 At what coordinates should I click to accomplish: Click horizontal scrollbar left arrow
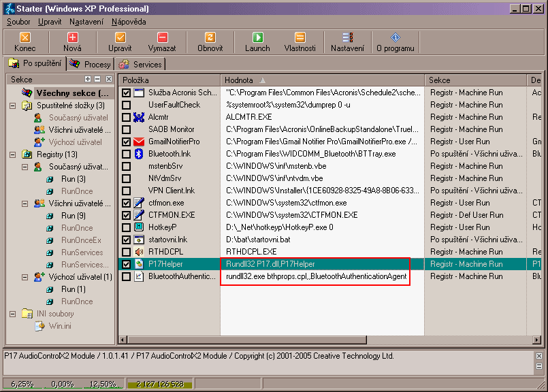[123, 340]
